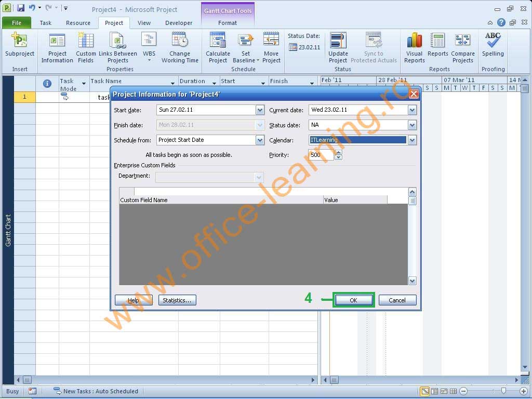This screenshot has width=532, height=399.
Task: Click the Status Date calendar icon
Action: click(x=293, y=47)
